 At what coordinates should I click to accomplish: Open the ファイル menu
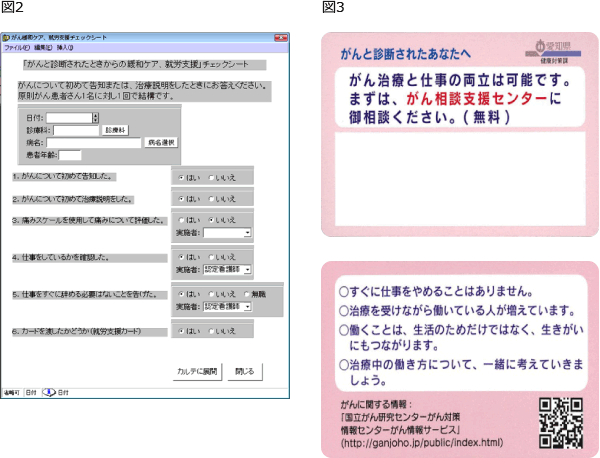tap(16, 47)
